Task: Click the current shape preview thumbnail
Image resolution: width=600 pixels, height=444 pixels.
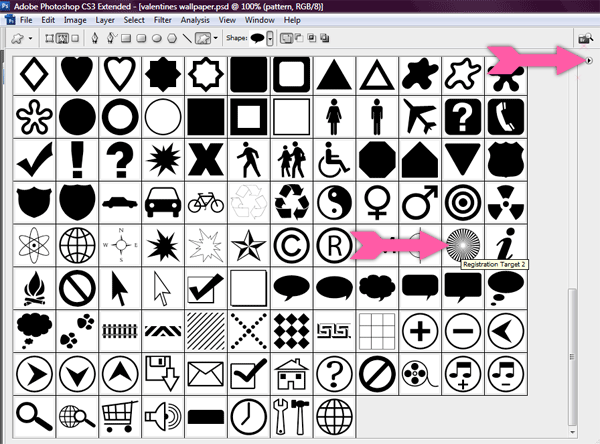Action: pos(258,38)
